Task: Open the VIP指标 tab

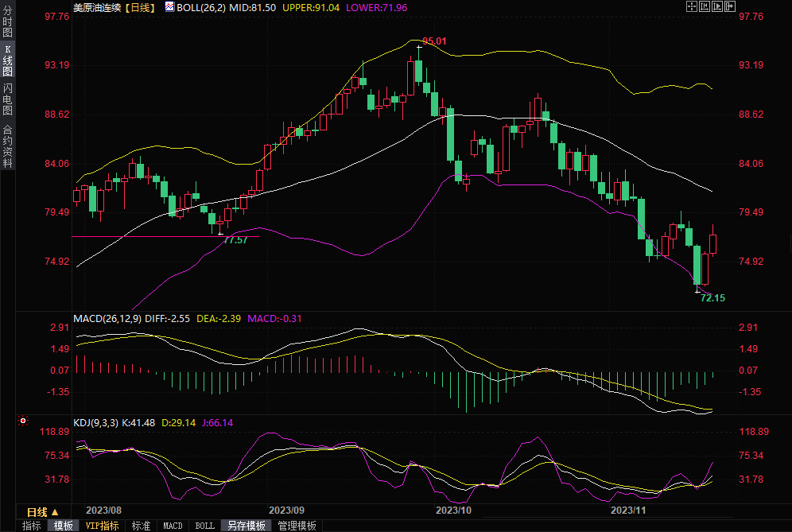Action: point(102,526)
